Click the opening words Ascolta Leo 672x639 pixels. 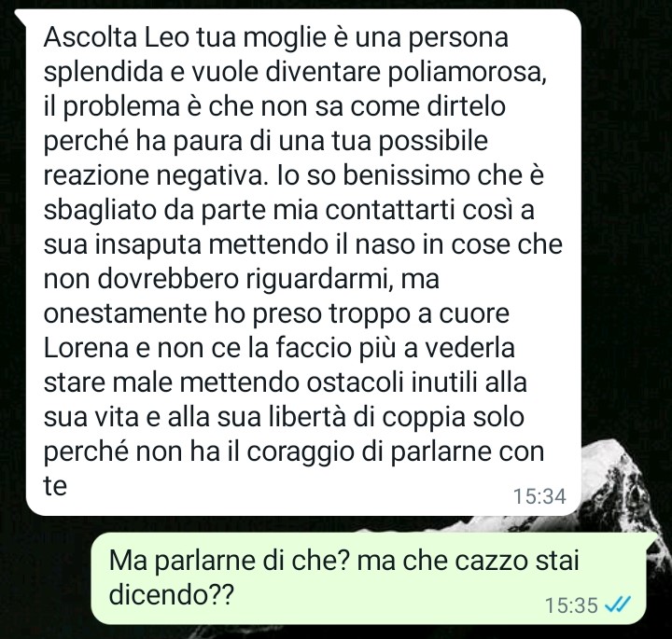point(116,37)
